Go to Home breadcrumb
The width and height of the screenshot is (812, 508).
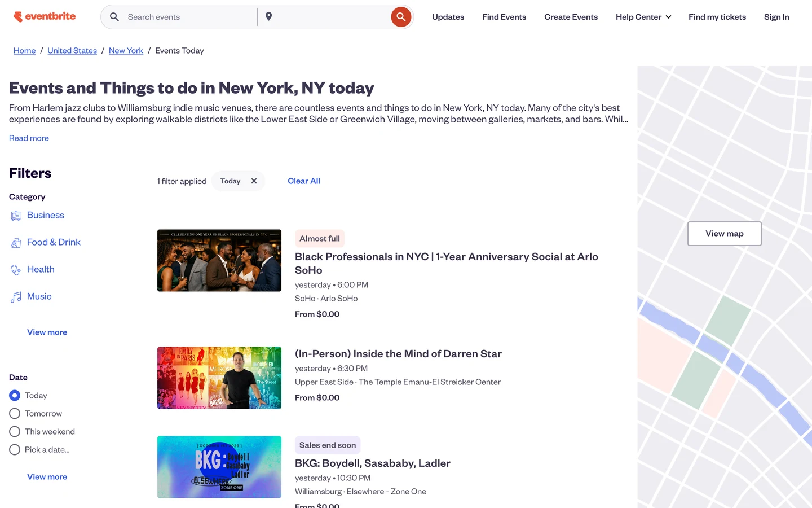[25, 51]
